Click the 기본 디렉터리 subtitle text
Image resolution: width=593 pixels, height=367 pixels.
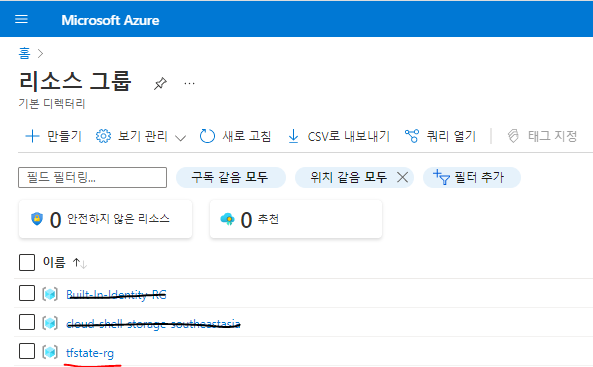coord(52,104)
